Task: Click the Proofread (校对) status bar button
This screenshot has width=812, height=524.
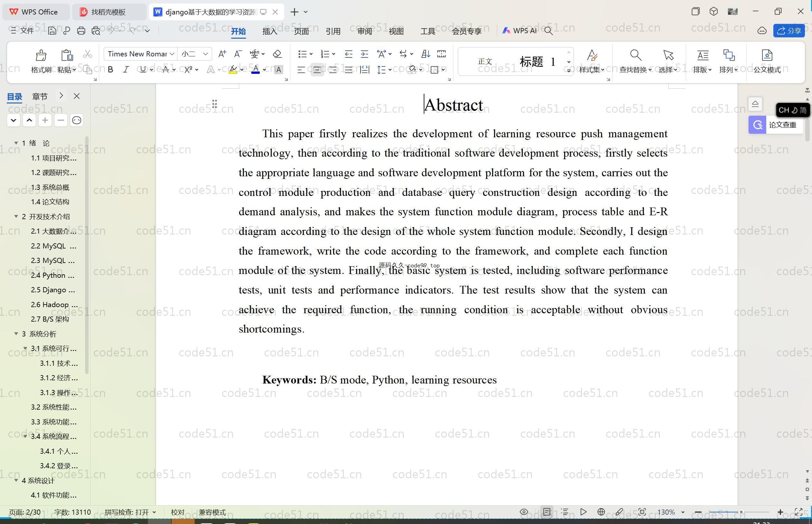Action: tap(178, 512)
